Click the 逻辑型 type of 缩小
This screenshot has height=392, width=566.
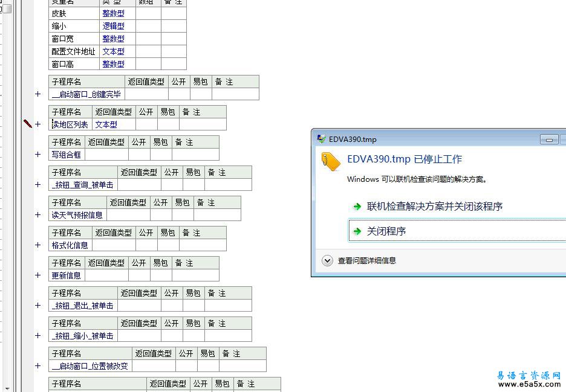113,27
